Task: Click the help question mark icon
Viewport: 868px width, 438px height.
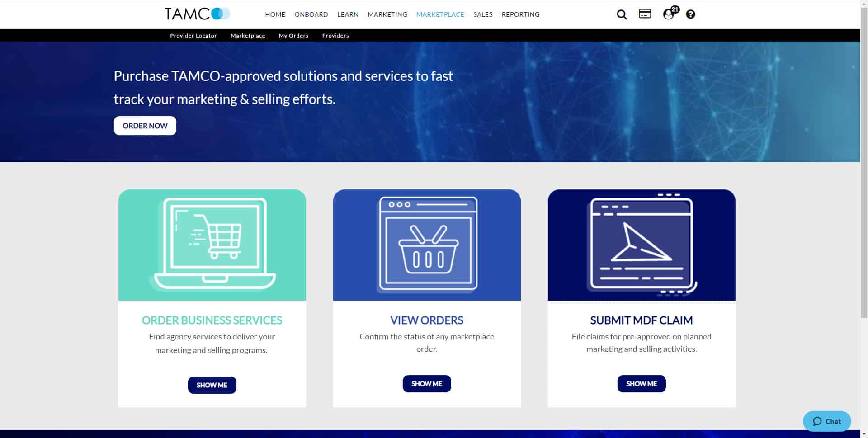Action: coord(690,14)
